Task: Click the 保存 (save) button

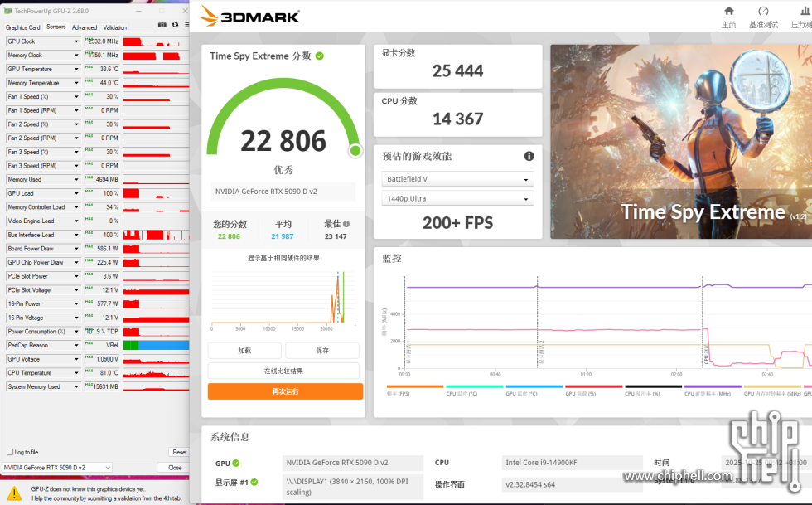Action: tap(322, 351)
